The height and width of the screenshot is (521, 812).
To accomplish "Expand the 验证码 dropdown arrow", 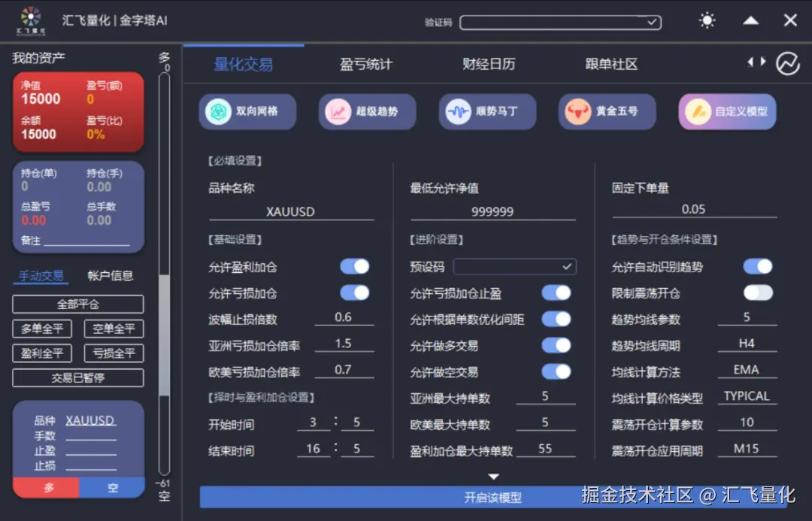I will pos(651,22).
